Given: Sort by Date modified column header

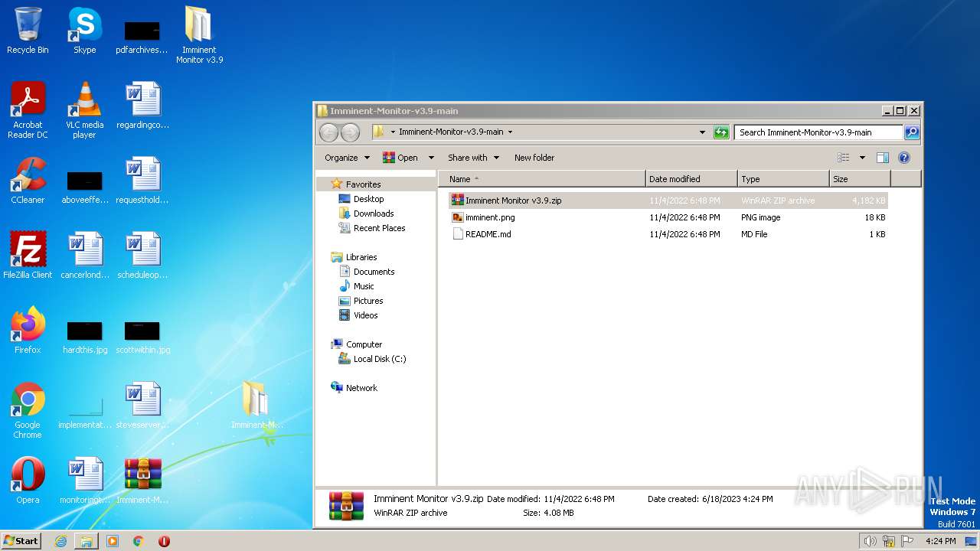Looking at the screenshot, I should click(691, 179).
